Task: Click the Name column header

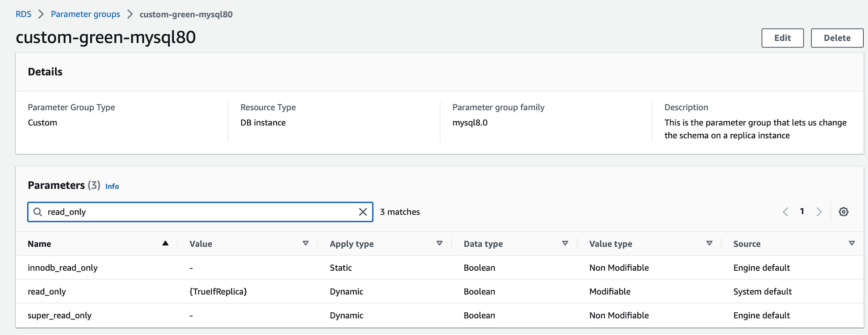Action: point(39,244)
